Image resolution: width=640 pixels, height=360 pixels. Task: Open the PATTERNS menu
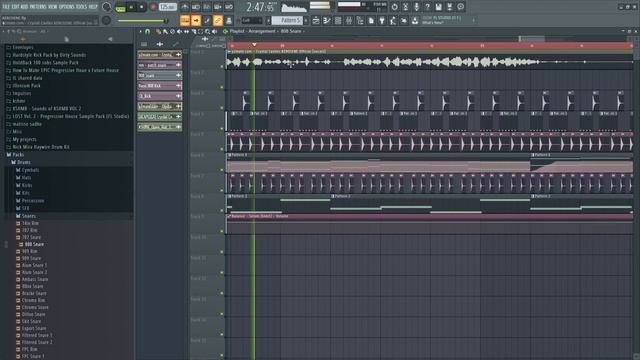tap(38, 7)
